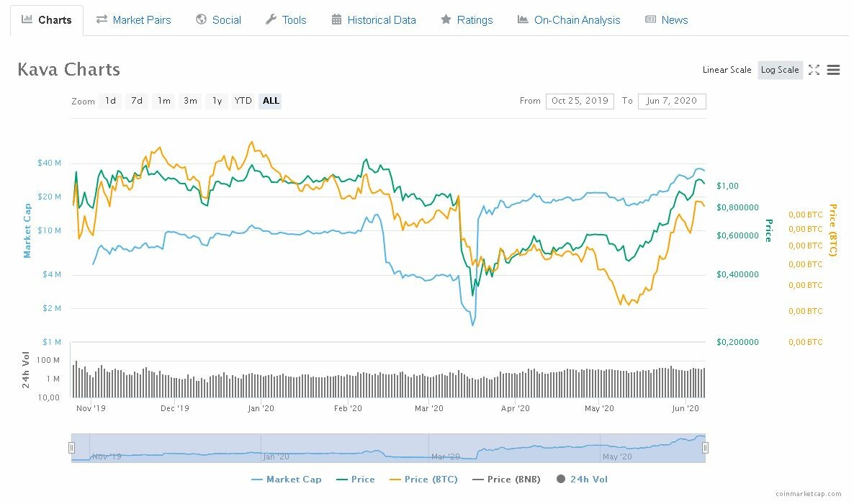The height and width of the screenshot is (504, 854).
Task: Click the left navigator range handle
Action: pos(71,448)
